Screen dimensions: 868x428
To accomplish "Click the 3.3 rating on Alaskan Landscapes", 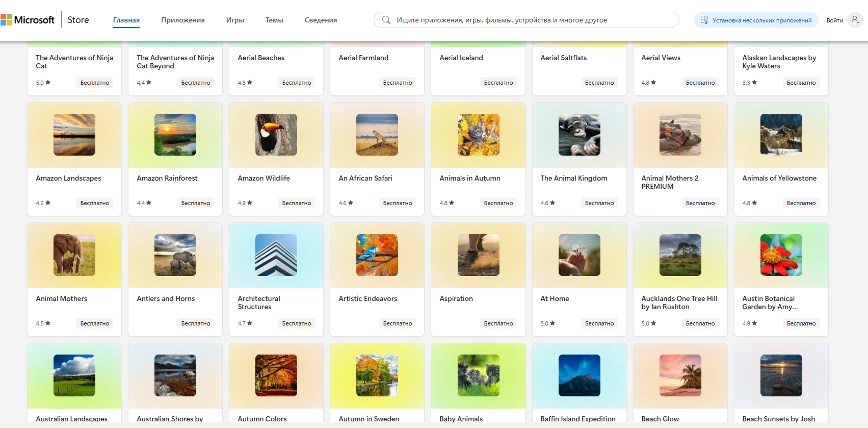I will click(x=750, y=83).
